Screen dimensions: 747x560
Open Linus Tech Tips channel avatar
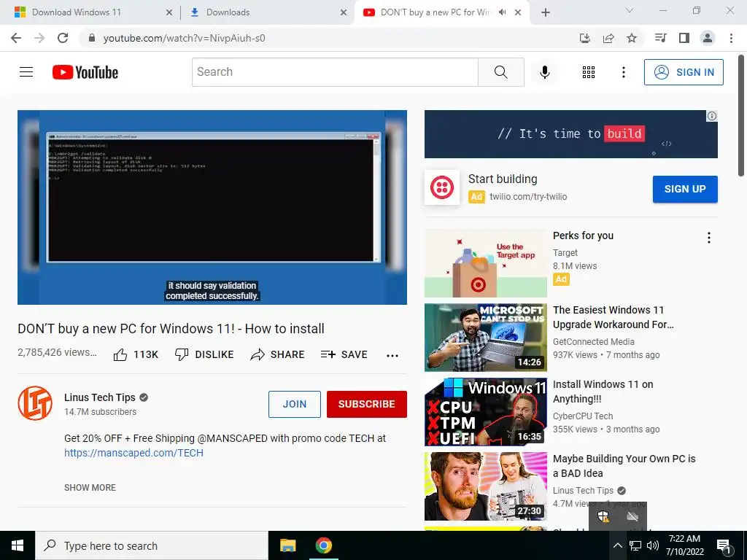tap(35, 403)
